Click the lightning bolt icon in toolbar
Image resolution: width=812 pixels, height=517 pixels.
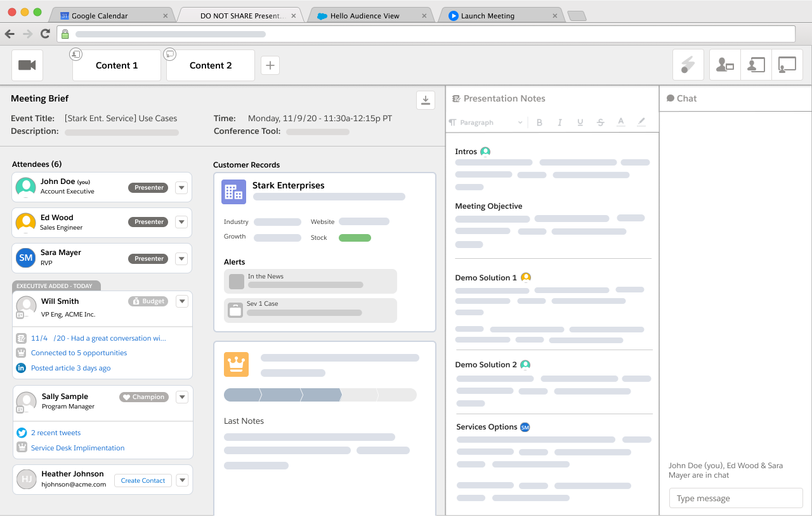tap(688, 65)
